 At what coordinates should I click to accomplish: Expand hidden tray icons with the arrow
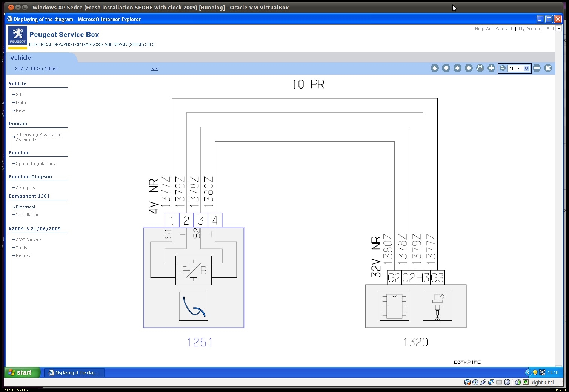coord(528,372)
